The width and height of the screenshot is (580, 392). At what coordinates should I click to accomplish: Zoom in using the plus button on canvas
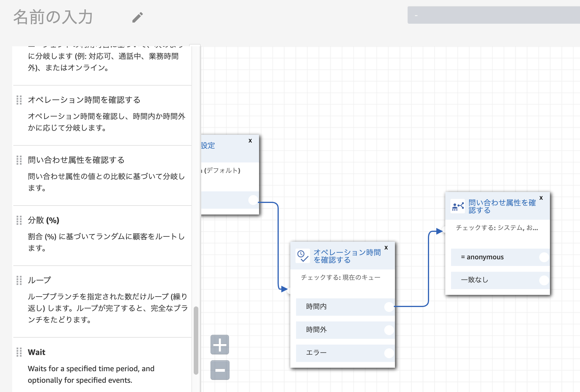(219, 344)
